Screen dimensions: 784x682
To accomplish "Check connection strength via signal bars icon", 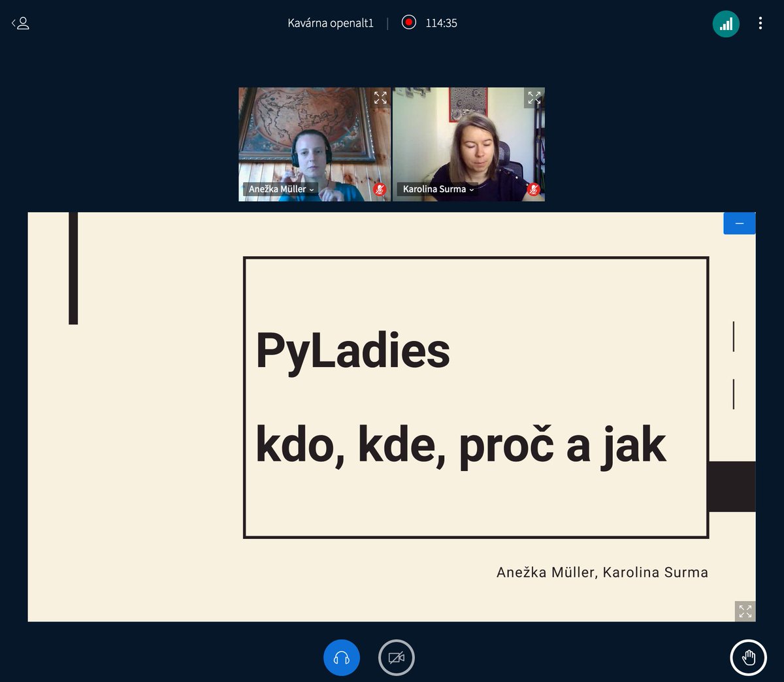I will click(726, 23).
